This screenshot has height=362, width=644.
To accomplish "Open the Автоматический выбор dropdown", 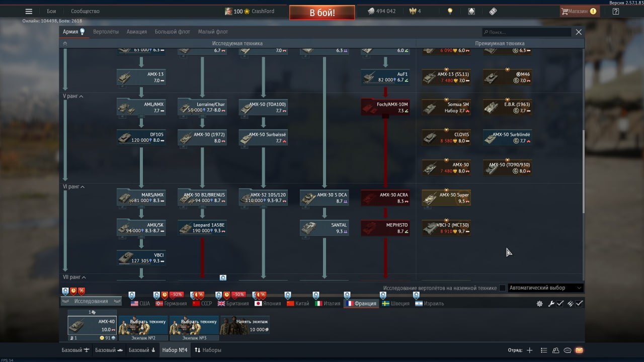I will coord(545,288).
